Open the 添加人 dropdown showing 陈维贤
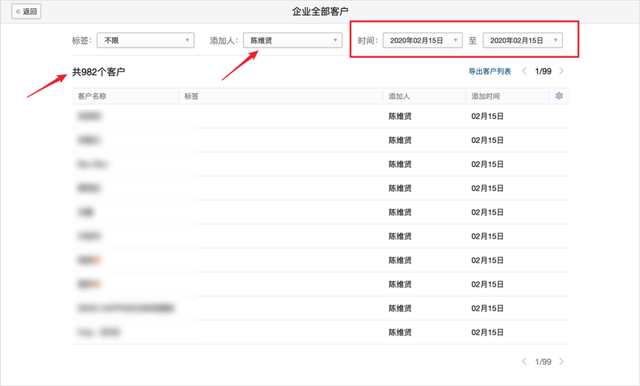 [293, 40]
